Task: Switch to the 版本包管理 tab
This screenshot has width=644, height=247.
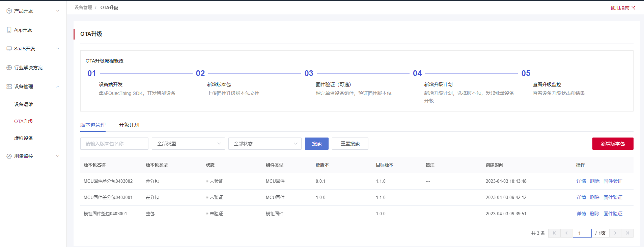Action: (93, 125)
